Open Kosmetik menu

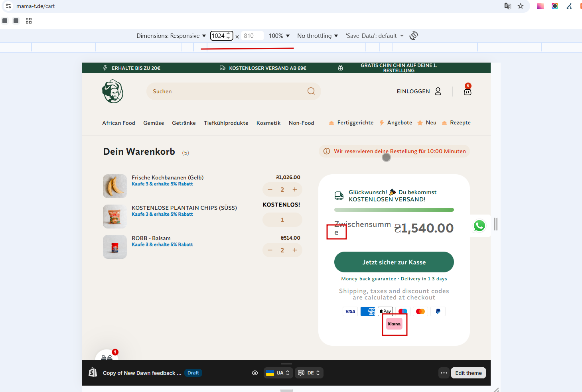pyautogui.click(x=268, y=123)
